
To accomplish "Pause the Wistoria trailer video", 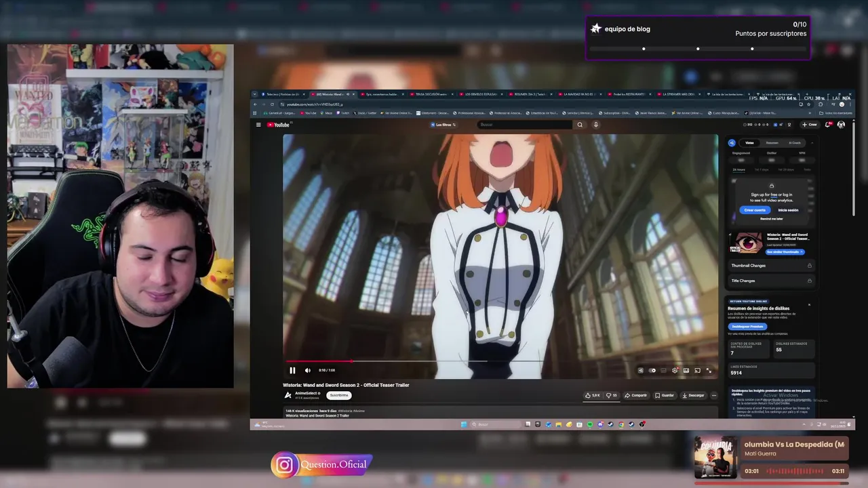I will [x=292, y=371].
